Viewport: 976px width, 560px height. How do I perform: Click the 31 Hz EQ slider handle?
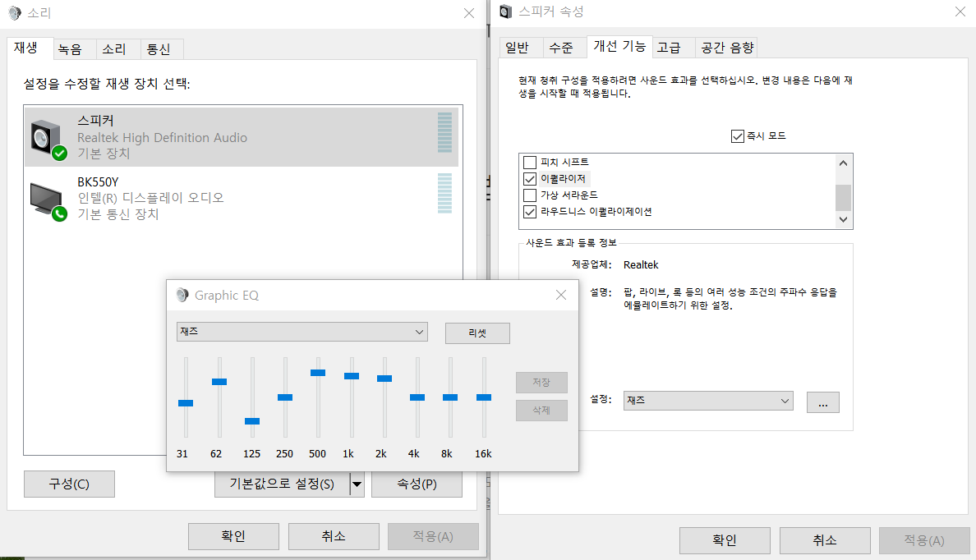pos(186,403)
